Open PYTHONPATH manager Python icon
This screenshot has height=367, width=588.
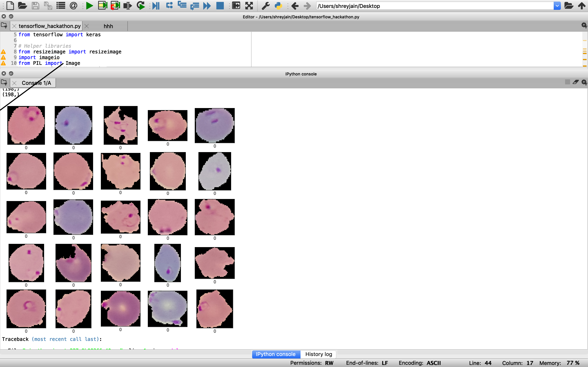point(278,6)
